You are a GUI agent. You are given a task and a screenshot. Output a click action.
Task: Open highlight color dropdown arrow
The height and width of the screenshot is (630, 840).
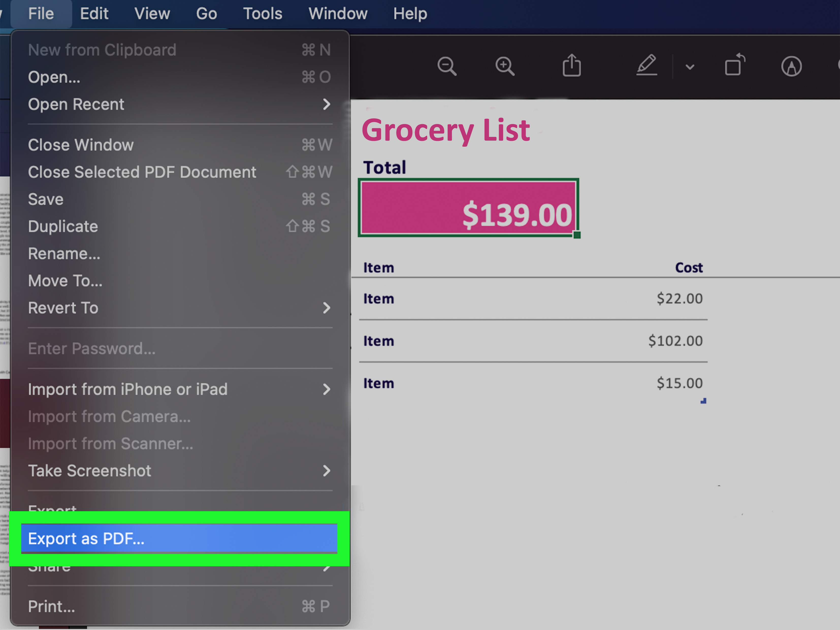pyautogui.click(x=690, y=67)
